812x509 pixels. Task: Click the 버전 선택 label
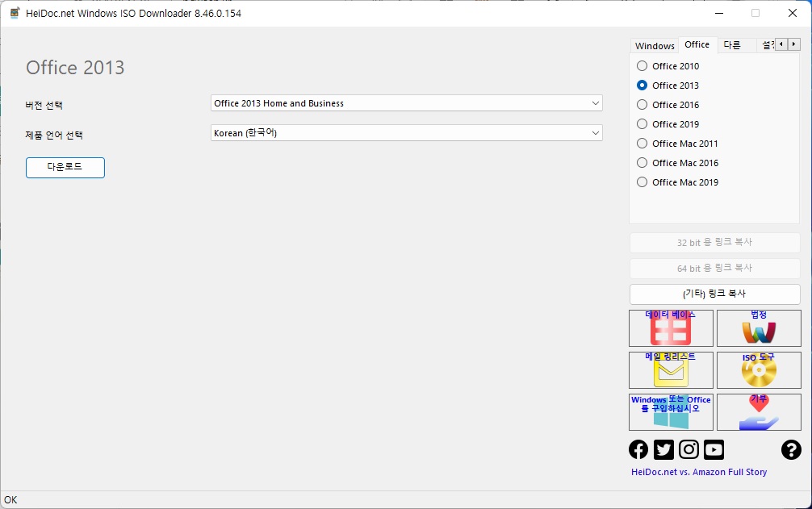44,106
